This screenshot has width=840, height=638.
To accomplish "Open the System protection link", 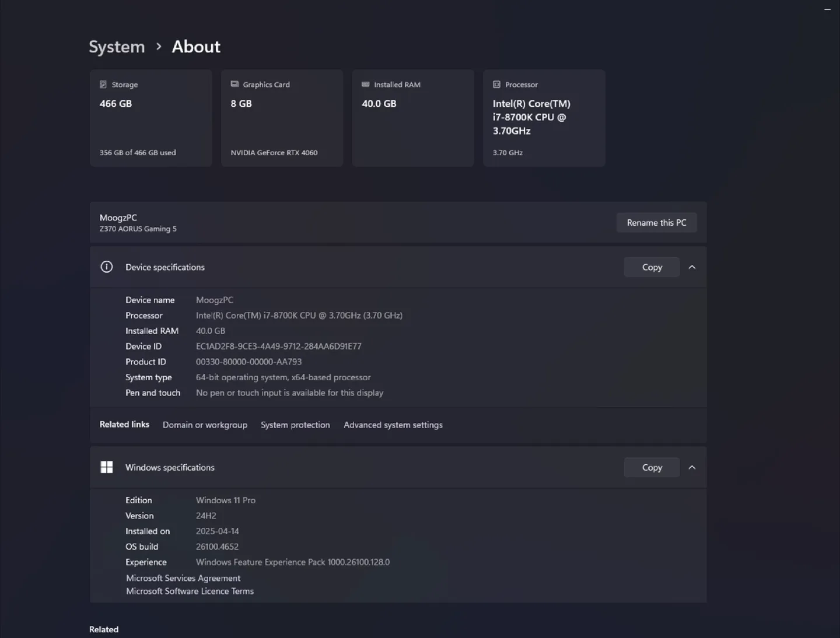I will (295, 425).
